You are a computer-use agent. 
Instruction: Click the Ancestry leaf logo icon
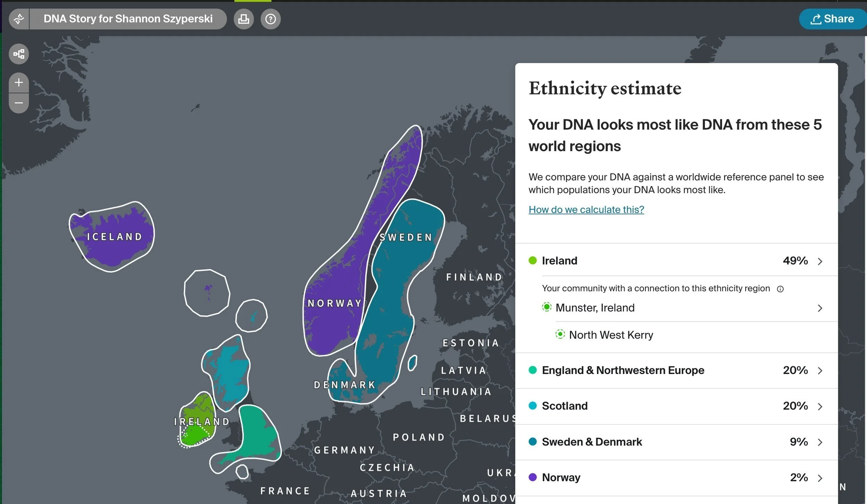(19, 19)
